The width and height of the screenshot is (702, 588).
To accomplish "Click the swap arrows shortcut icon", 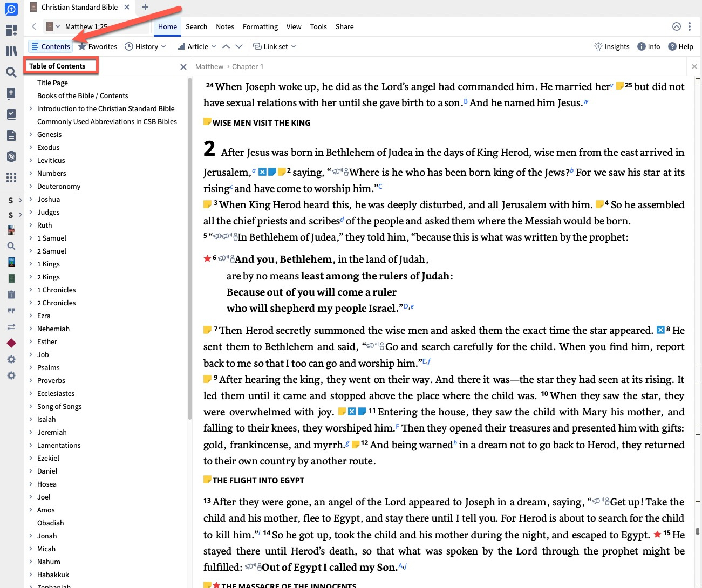I will (11, 327).
